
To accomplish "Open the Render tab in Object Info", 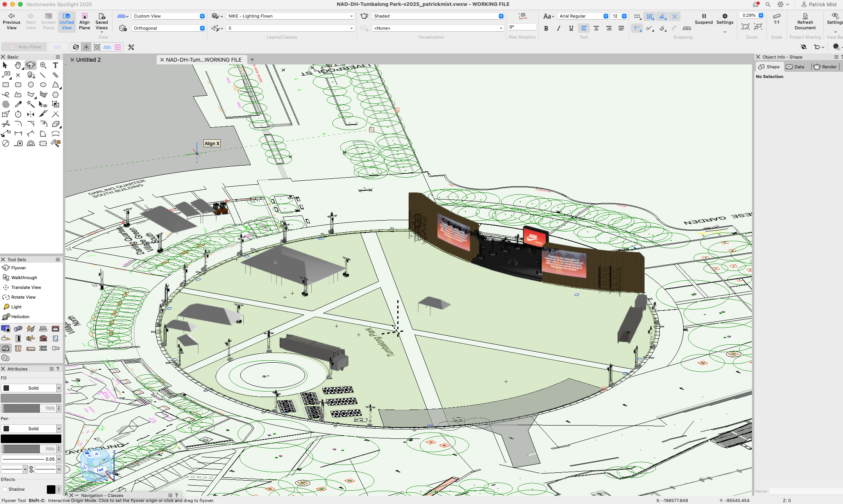I will [825, 66].
